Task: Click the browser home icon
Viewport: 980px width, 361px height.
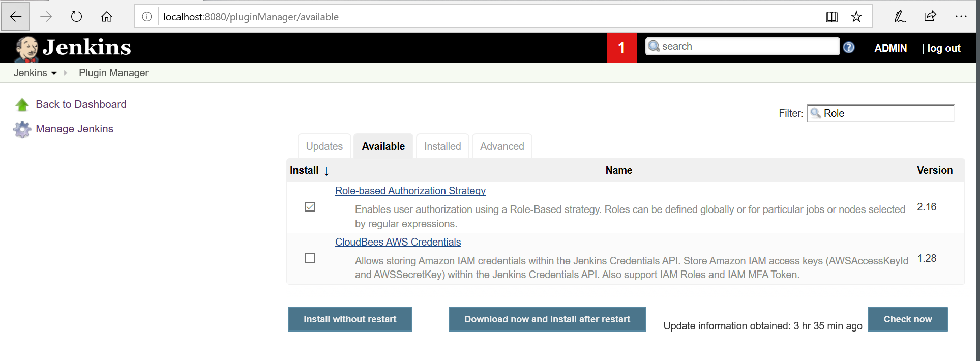Action: [107, 17]
